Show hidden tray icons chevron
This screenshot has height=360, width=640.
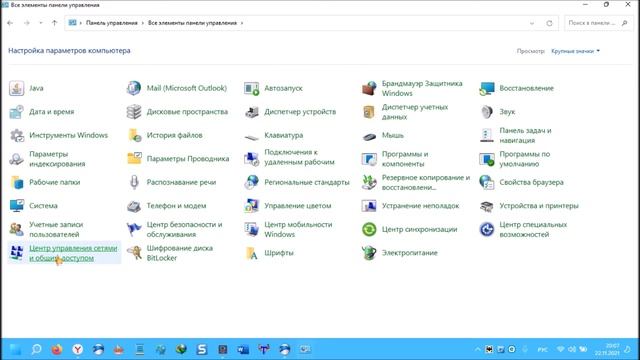477,349
